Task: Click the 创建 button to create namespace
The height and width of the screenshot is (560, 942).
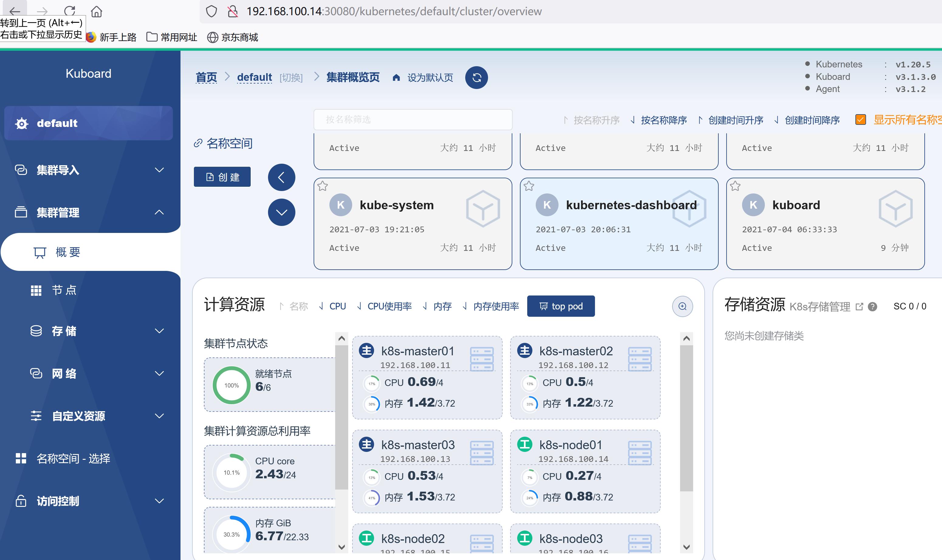Action: pyautogui.click(x=222, y=177)
